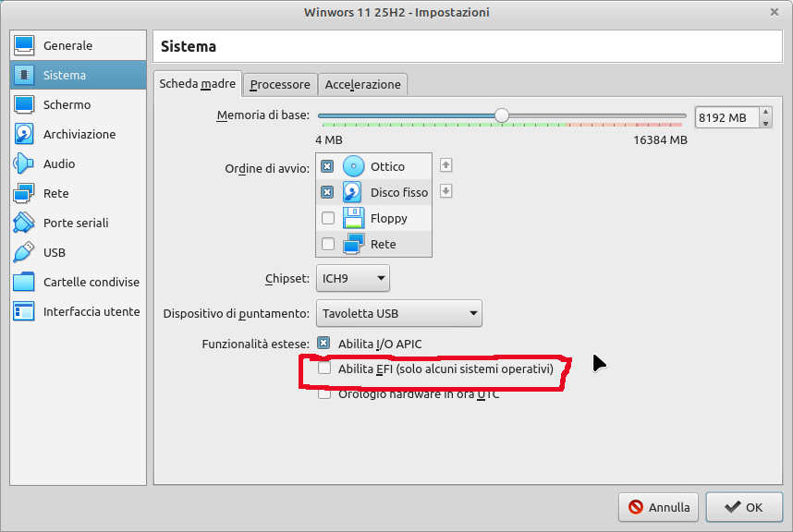The image size is (793, 532).
Task: Click the Memoria di base slider handle
Action: pos(502,115)
